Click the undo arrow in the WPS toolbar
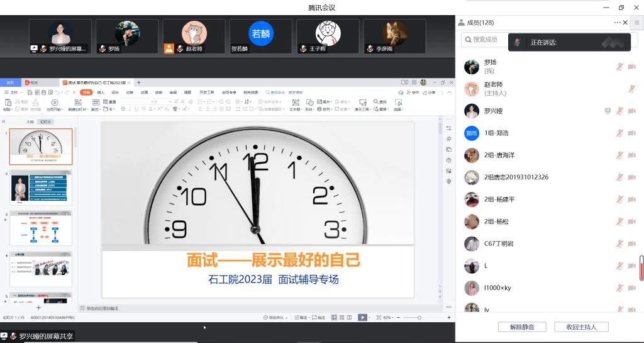This screenshot has height=343, width=644. [57, 93]
